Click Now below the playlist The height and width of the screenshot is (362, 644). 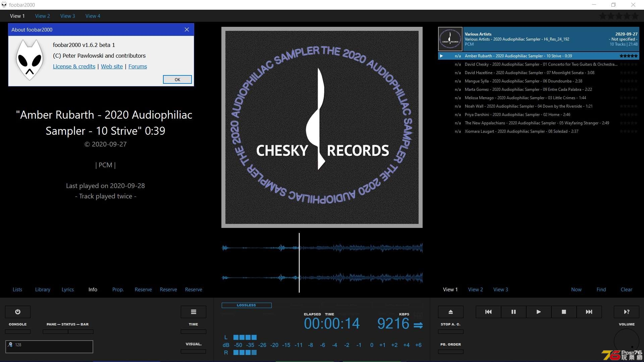click(576, 289)
